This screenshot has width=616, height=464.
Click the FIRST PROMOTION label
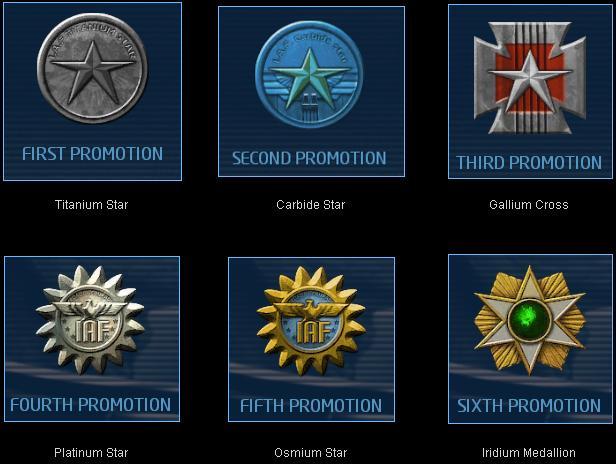click(x=92, y=154)
